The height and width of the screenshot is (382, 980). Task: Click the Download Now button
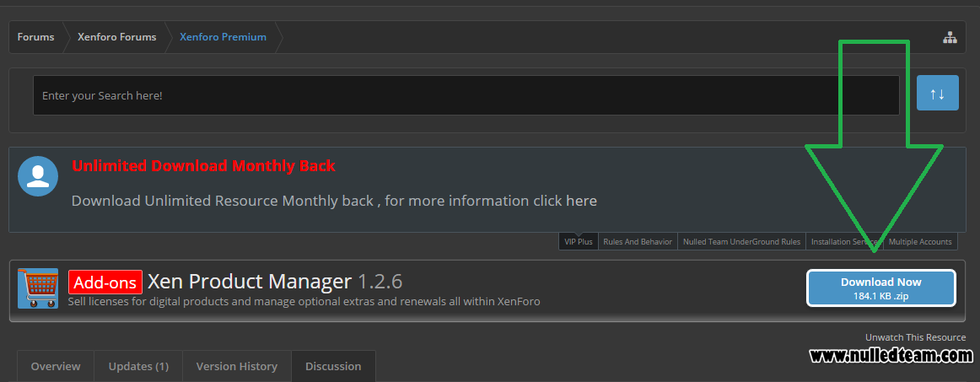coord(881,288)
